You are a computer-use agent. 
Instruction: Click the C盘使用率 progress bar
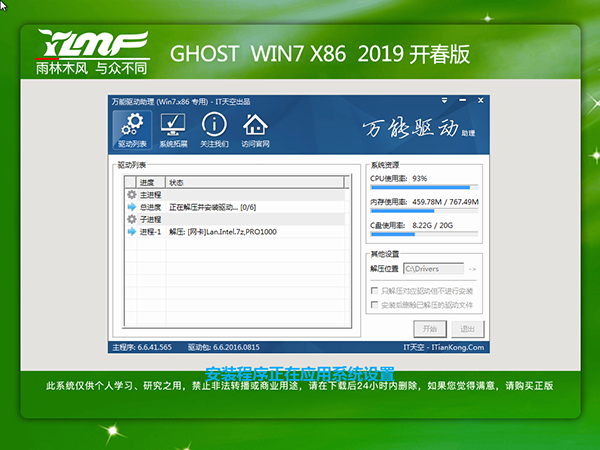(424, 234)
